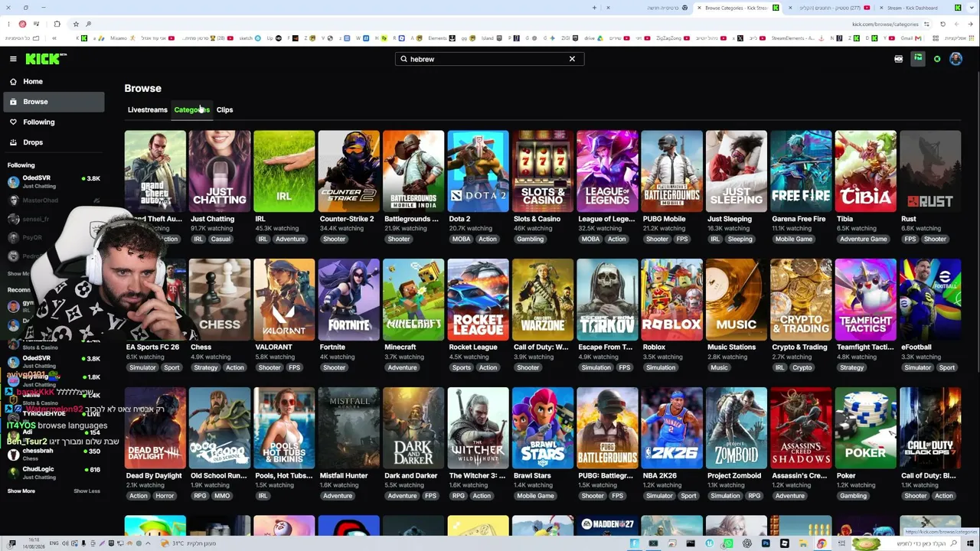980x551 pixels.
Task: Clear the 'hebrew' search with the X
Action: tap(572, 59)
